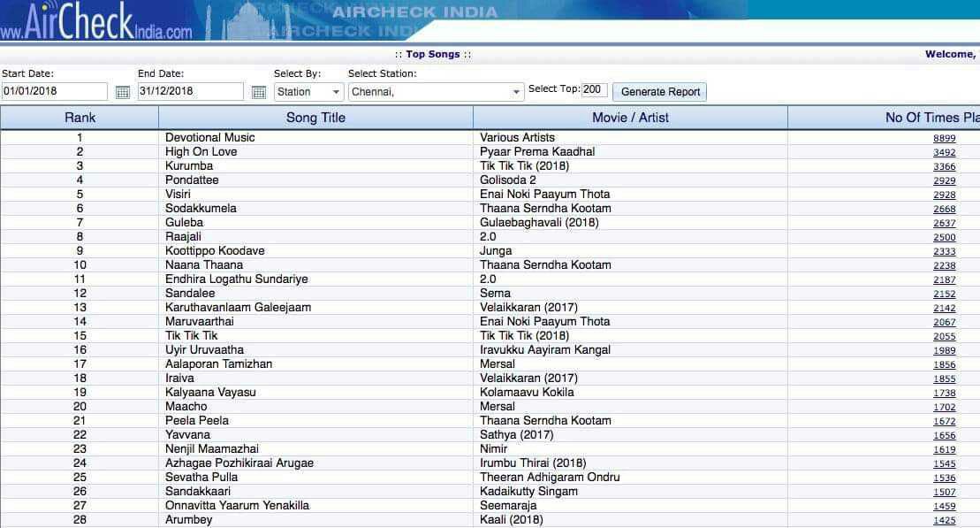Select the song title Sodakkumela
The height and width of the screenshot is (528, 980).
pyautogui.click(x=201, y=209)
